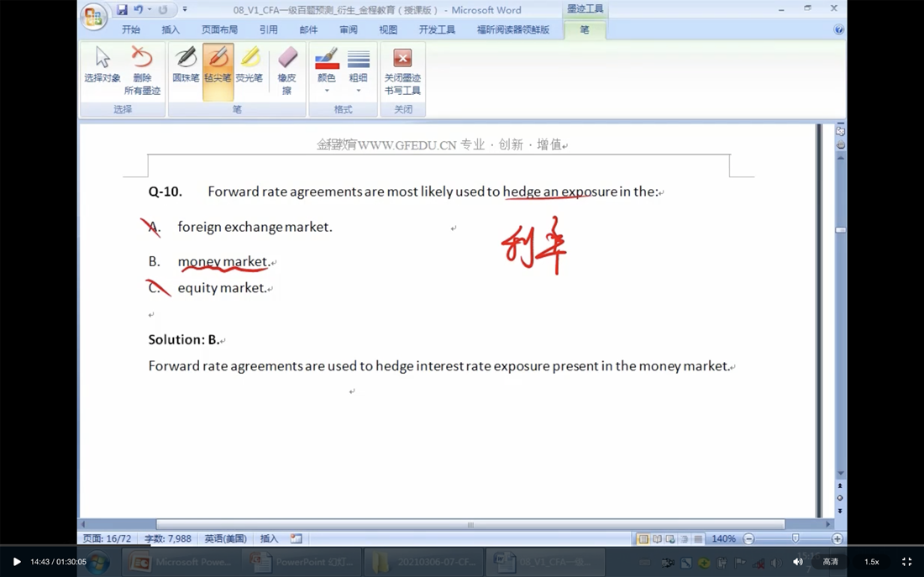
Task: Switch to Full Screen Reading view
Action: (657, 538)
